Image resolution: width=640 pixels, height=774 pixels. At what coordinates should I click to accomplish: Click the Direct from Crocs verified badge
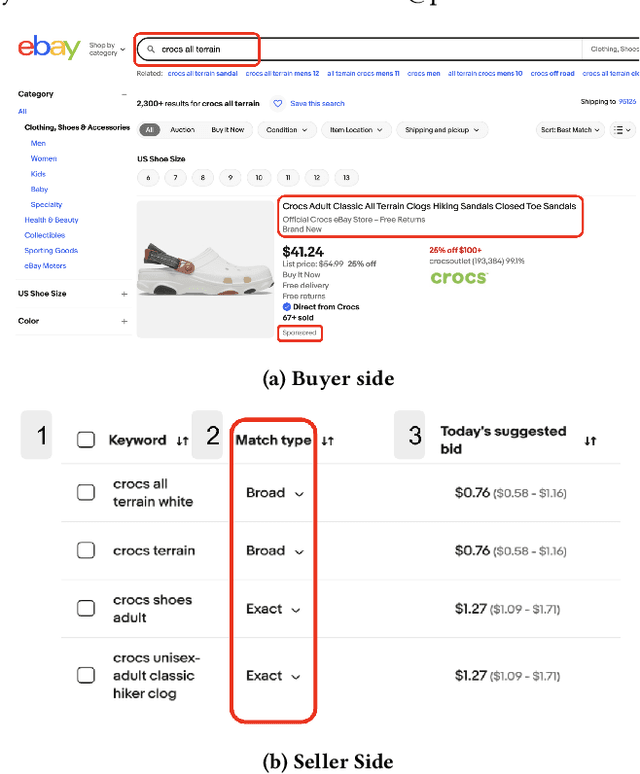(287, 307)
